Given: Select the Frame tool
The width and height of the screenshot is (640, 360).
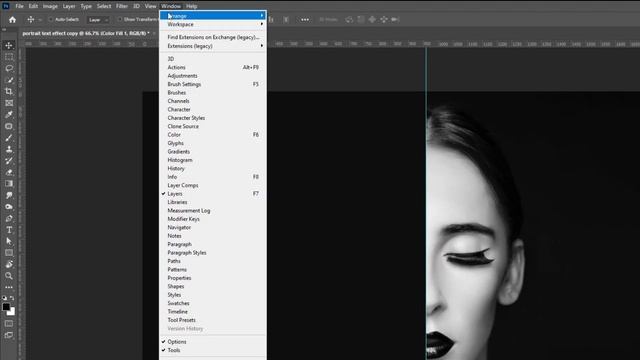Looking at the screenshot, I should click(x=9, y=103).
